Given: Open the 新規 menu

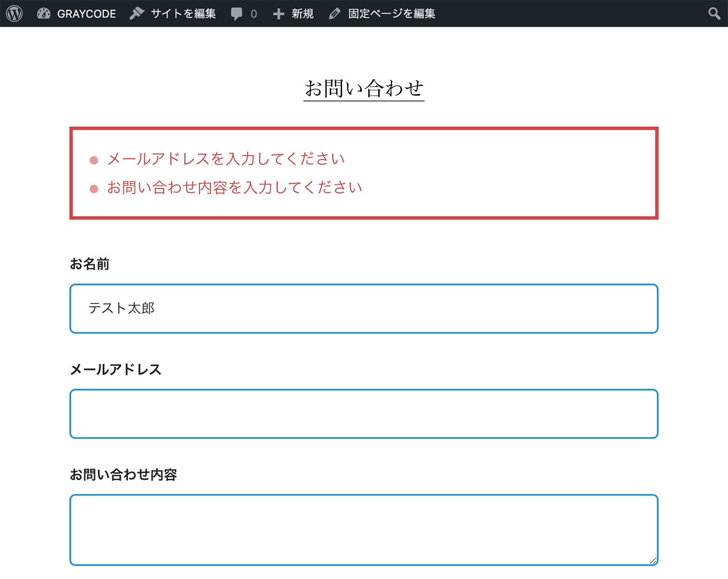Looking at the screenshot, I should (303, 14).
